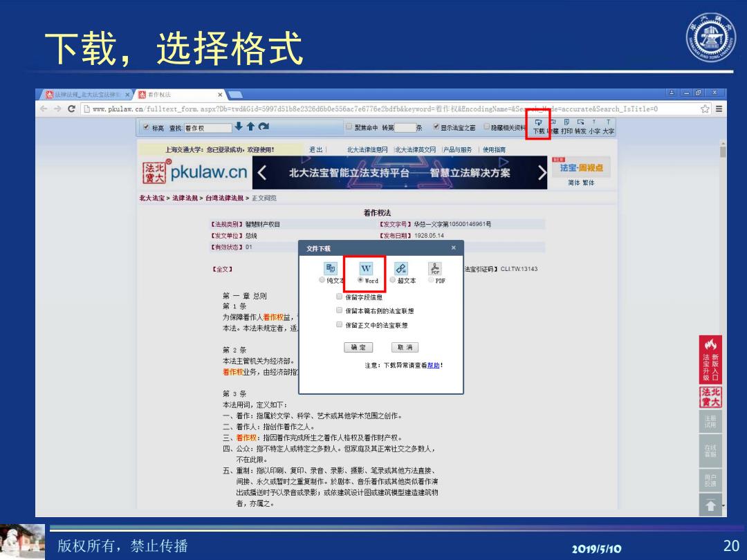Show next banner with right chevron
Image resolution: width=747 pixels, height=560 pixels.
[x=542, y=172]
